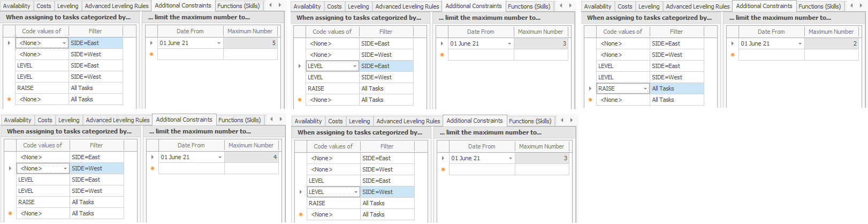
Task: Switch to Costs tab in Maximum Number 2 panel
Action: click(x=625, y=6)
